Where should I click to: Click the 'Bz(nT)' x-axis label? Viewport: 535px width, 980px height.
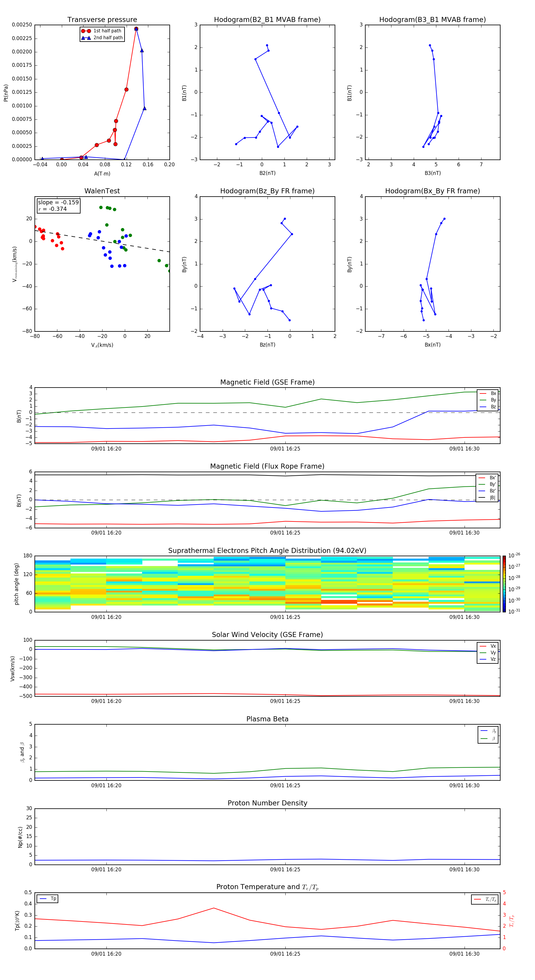click(x=267, y=345)
